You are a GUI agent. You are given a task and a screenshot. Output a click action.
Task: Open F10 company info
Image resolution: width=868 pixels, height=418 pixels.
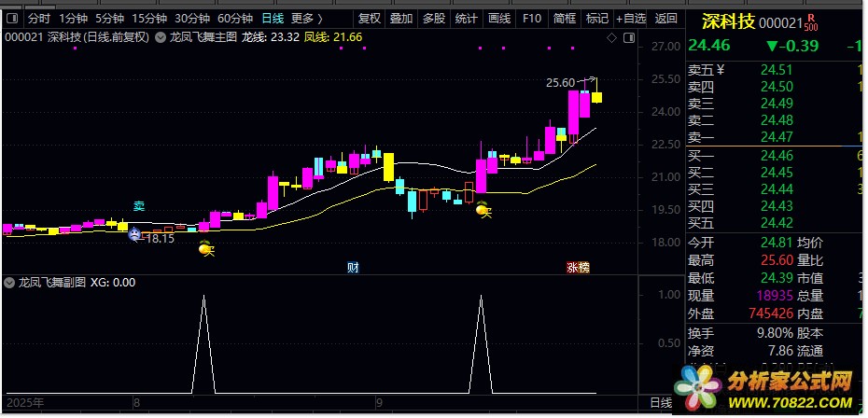pyautogui.click(x=531, y=19)
